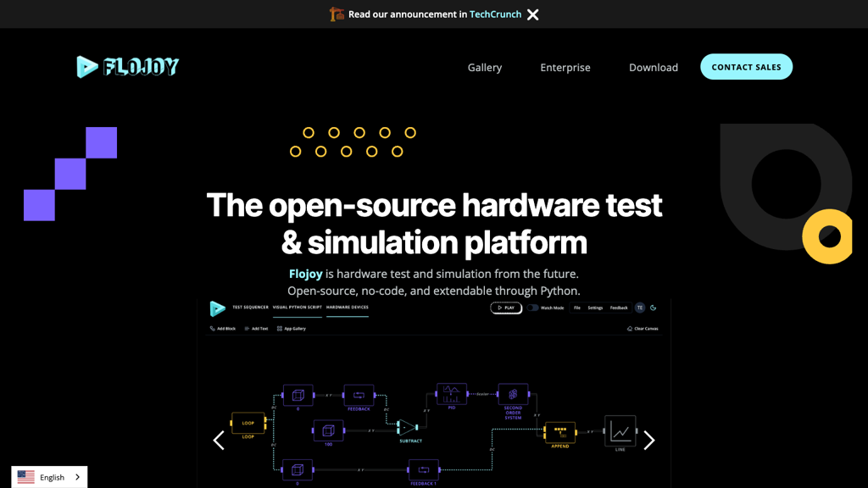The image size is (868, 488).
Task: Open the Gallery page
Action: (x=485, y=68)
